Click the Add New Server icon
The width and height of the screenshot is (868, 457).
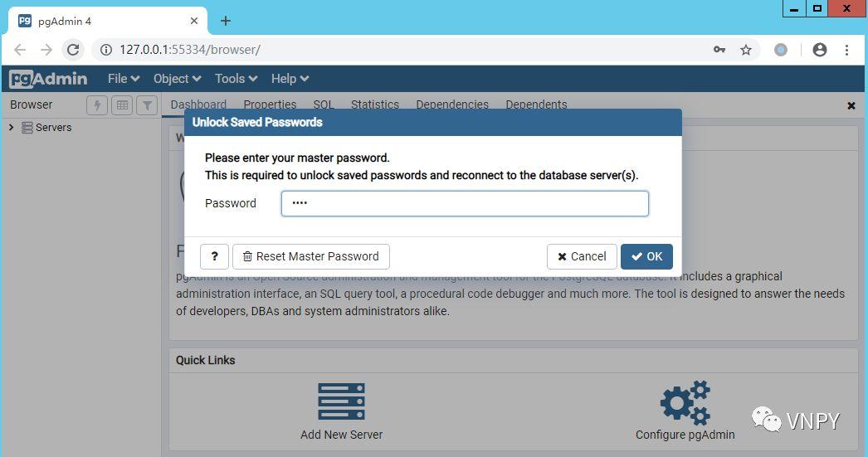coord(341,401)
